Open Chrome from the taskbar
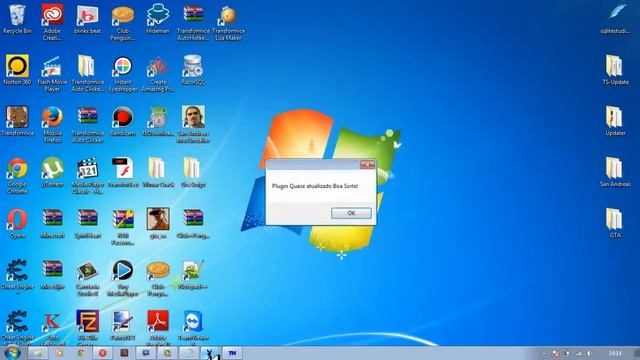 pyautogui.click(x=81, y=353)
